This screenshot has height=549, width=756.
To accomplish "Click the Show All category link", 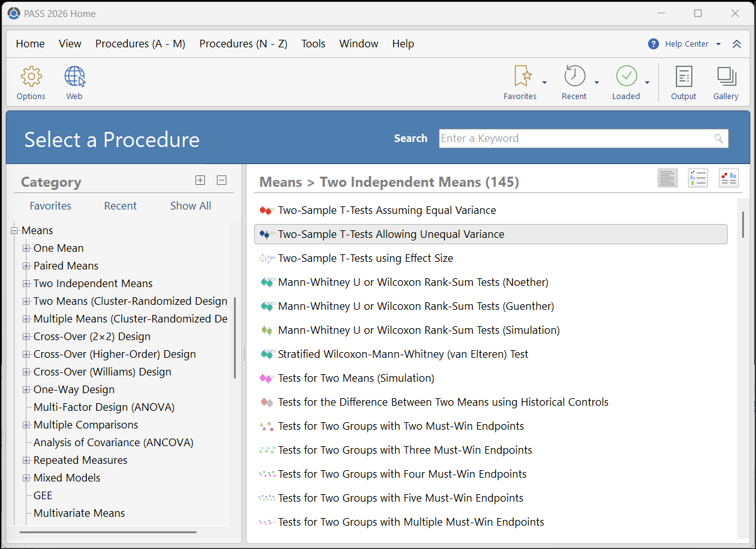I will (190, 206).
